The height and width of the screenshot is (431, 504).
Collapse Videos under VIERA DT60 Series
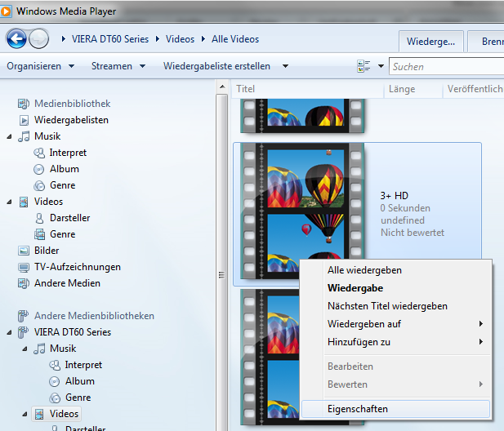pyautogui.click(x=25, y=415)
